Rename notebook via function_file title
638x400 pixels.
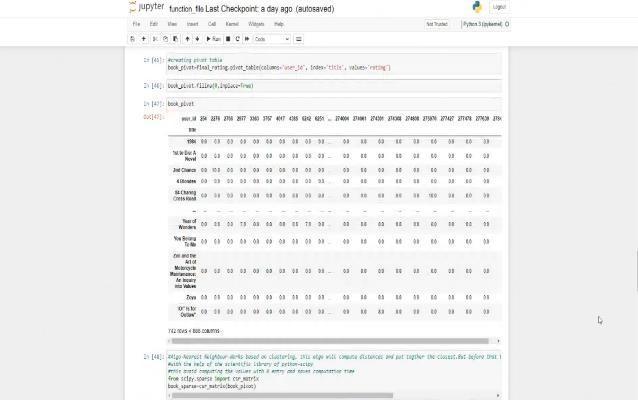click(186, 9)
